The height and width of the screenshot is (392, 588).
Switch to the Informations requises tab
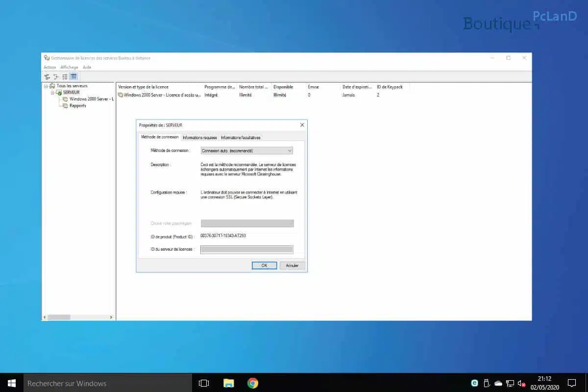[x=200, y=138]
